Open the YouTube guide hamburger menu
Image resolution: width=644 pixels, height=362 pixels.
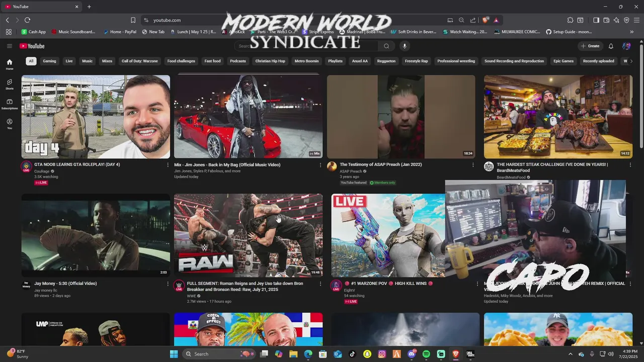[x=9, y=46]
